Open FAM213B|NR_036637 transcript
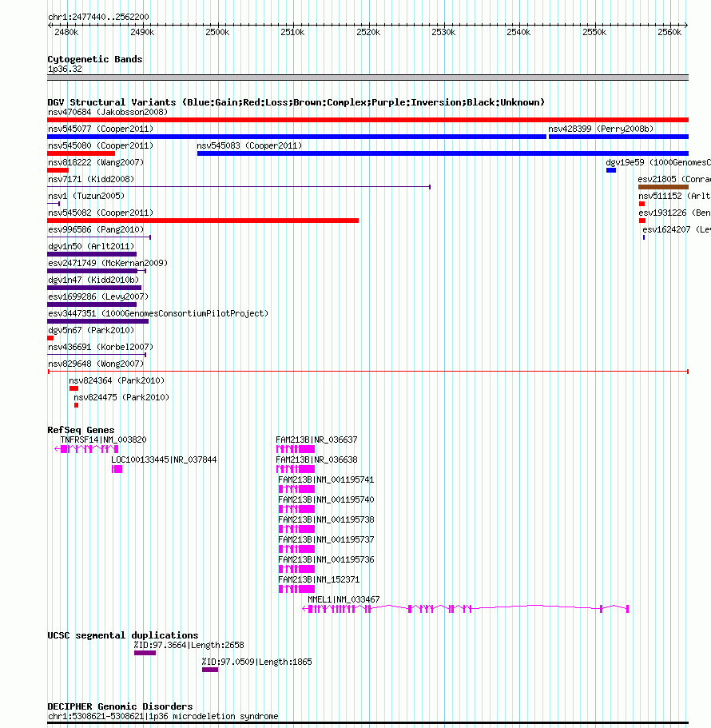The image size is (711, 728). (316, 440)
